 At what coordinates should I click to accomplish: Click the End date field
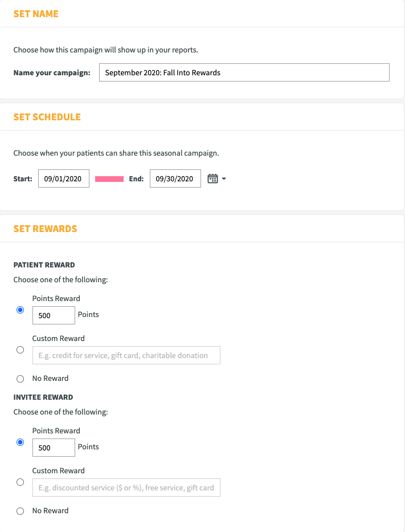[x=175, y=178]
